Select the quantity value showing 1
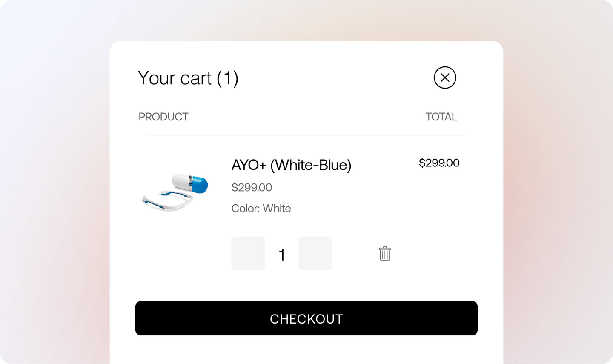 (282, 253)
